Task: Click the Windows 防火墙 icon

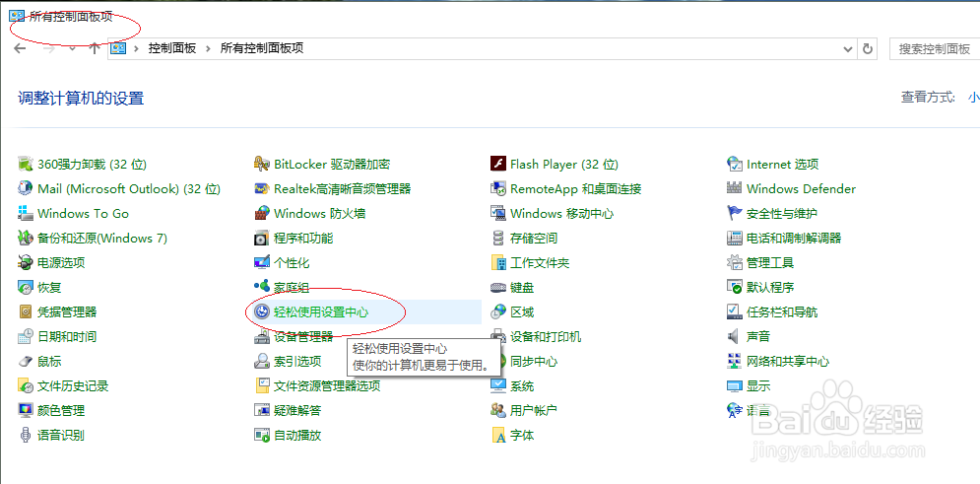Action: [x=262, y=214]
